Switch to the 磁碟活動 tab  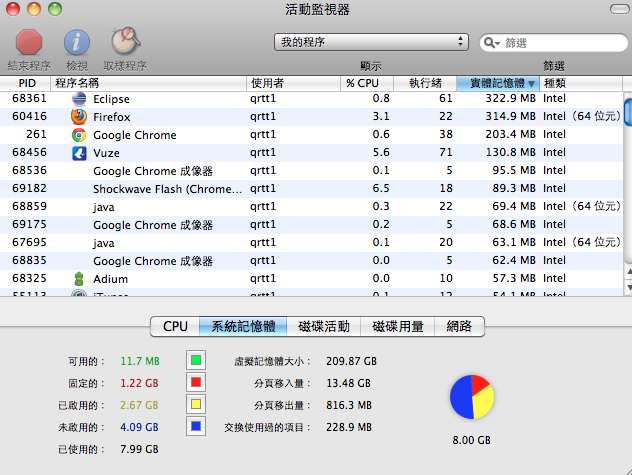[324, 326]
